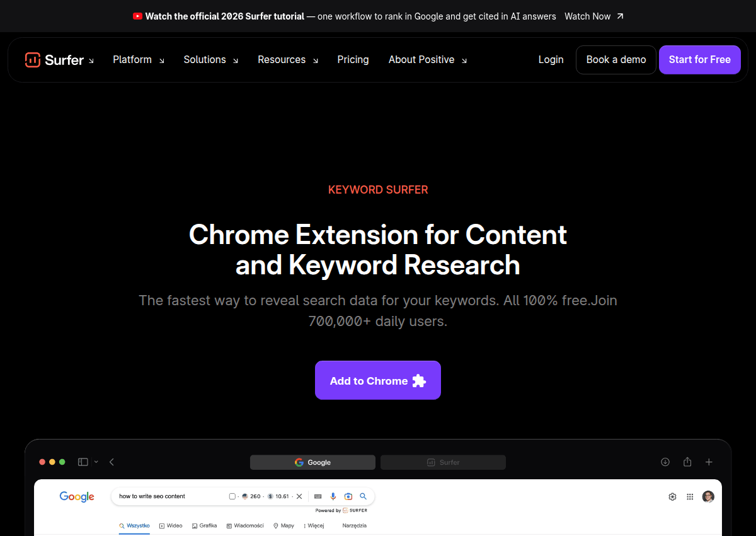
Task: Switch to the Google tab in the mockup browser
Action: pos(312,462)
